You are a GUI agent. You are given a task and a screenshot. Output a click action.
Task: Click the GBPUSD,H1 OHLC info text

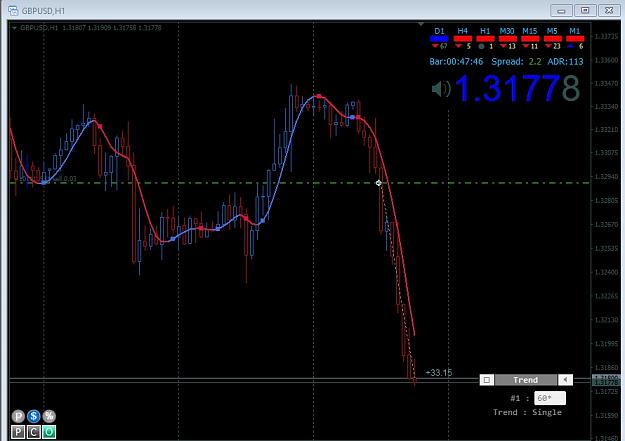click(91, 28)
